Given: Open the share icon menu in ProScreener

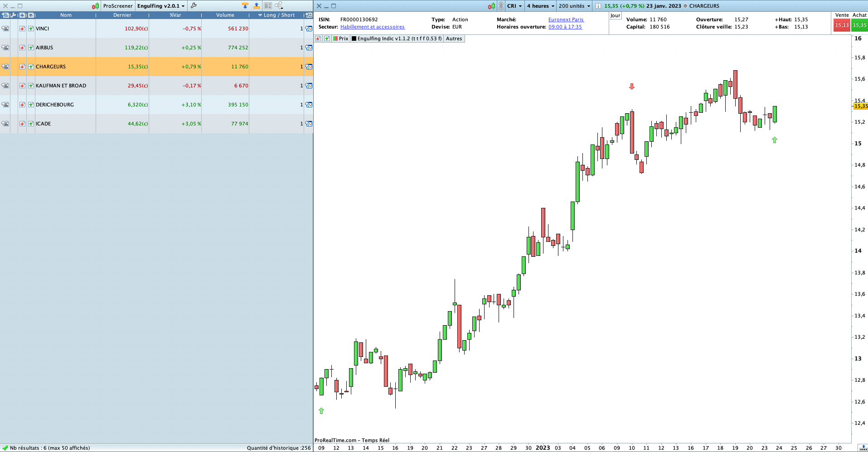Looking at the screenshot, I should pos(279,5).
